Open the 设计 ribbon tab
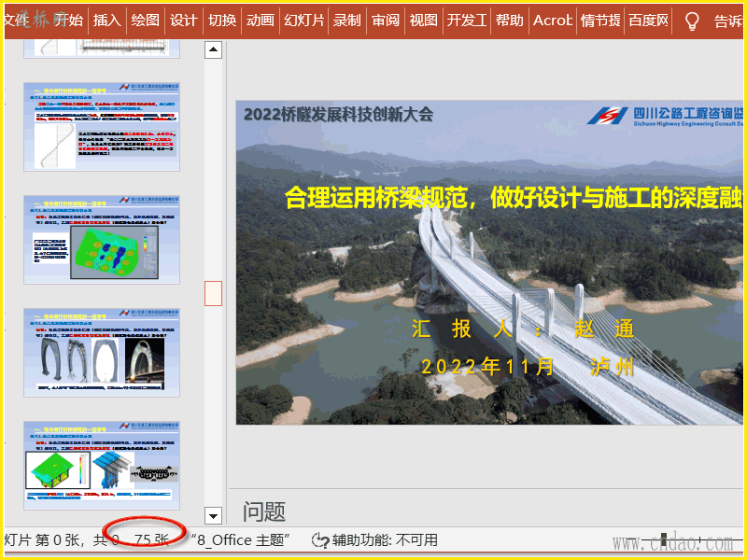Image resolution: width=747 pixels, height=560 pixels. click(183, 21)
